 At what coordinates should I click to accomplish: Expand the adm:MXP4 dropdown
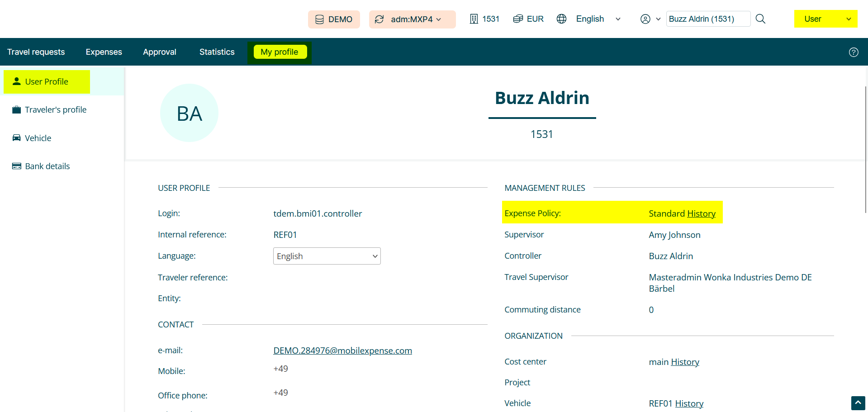coord(412,19)
